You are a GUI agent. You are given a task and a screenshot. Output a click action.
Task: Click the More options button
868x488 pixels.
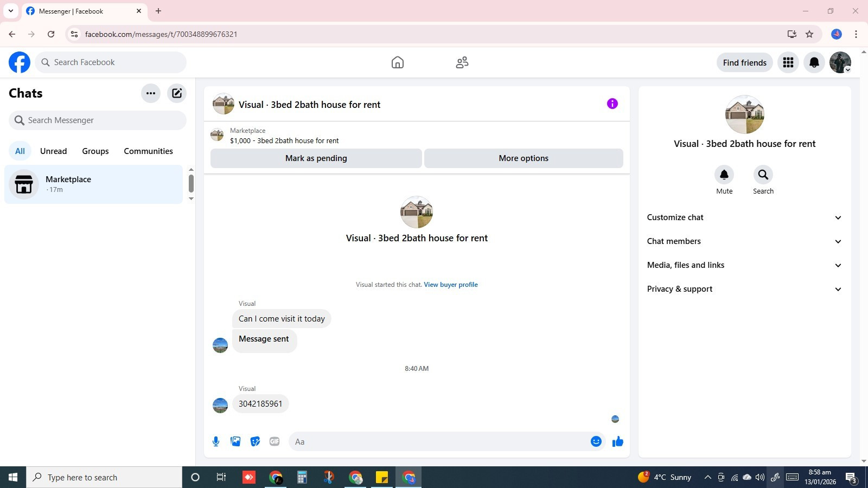(x=524, y=158)
